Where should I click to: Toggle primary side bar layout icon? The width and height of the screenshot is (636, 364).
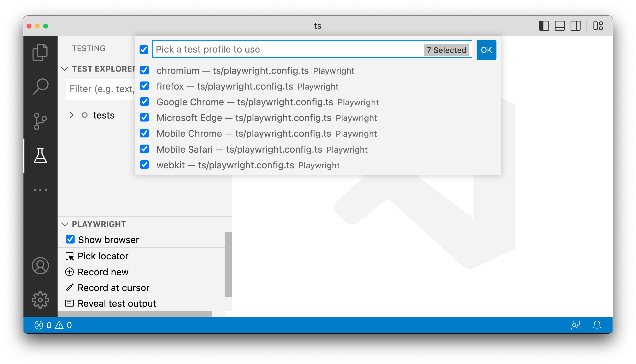point(544,26)
